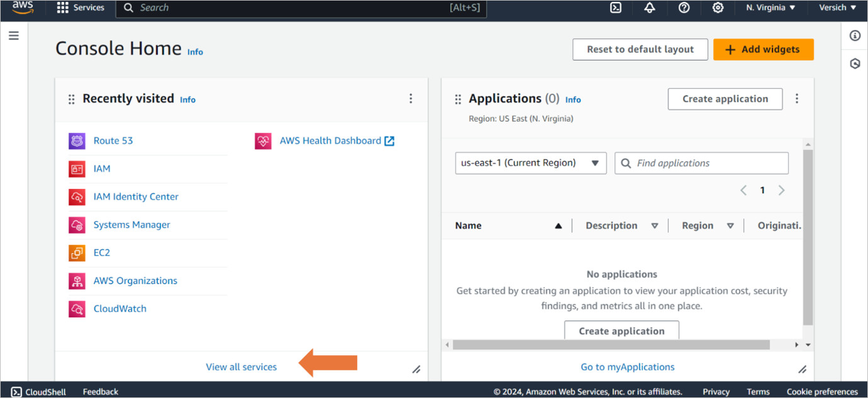Open the hamburger navigation menu
Screen dimensions: 868x398
pos(13,36)
